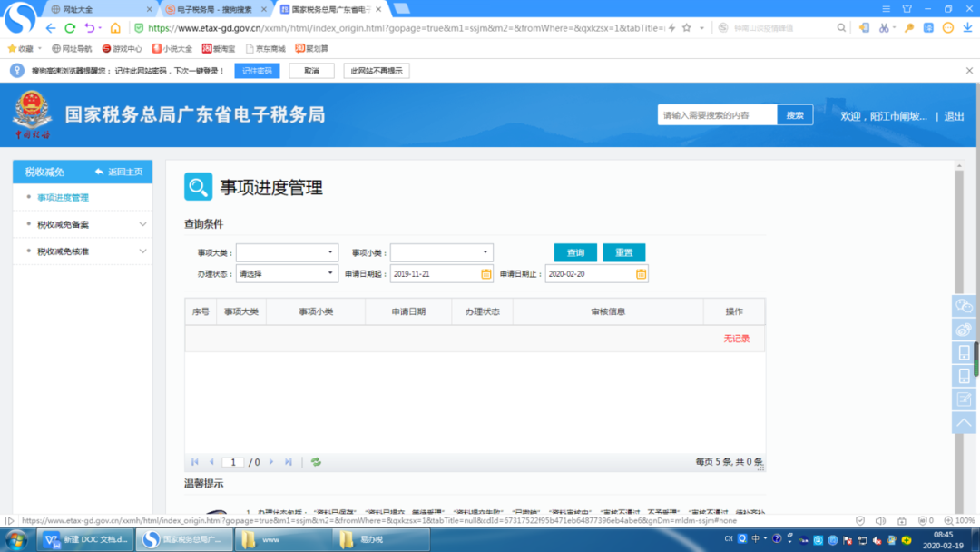The width and height of the screenshot is (980, 552).
Task: Open the dropdown arrow next to bookmark star
Action: point(701,28)
